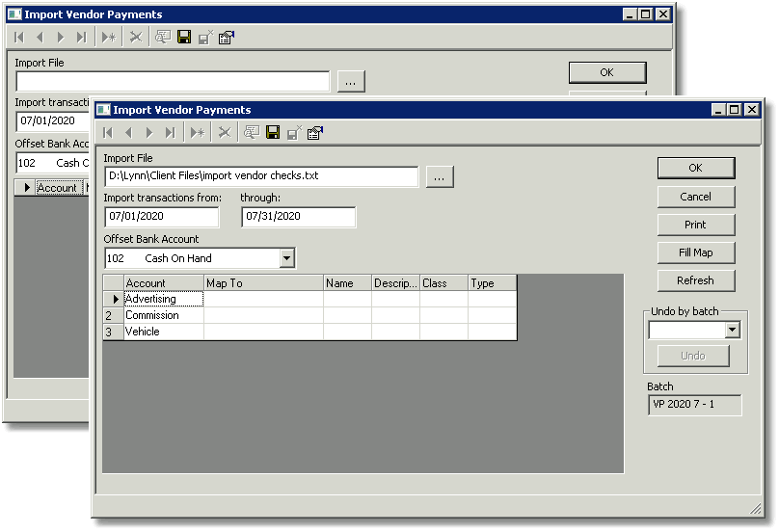
Task: Click the through date field
Action: tap(298, 217)
